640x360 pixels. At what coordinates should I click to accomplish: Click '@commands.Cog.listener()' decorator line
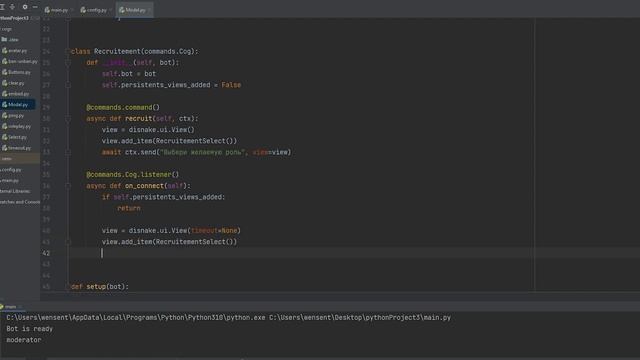pos(133,175)
